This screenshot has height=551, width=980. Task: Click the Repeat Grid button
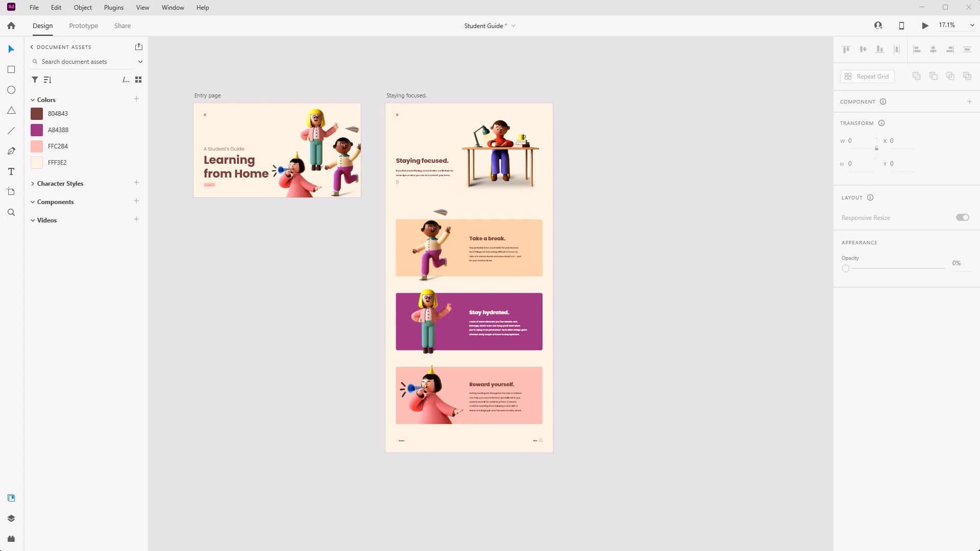tap(867, 77)
